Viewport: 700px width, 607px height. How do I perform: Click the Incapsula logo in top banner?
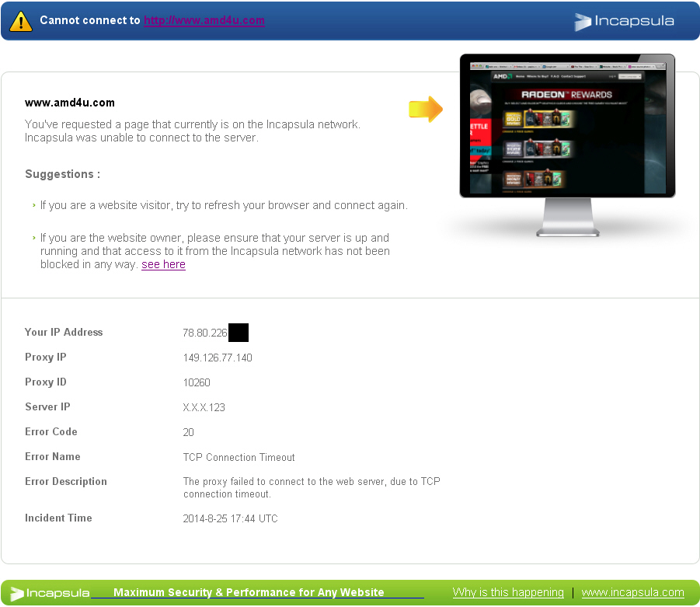[x=624, y=22]
